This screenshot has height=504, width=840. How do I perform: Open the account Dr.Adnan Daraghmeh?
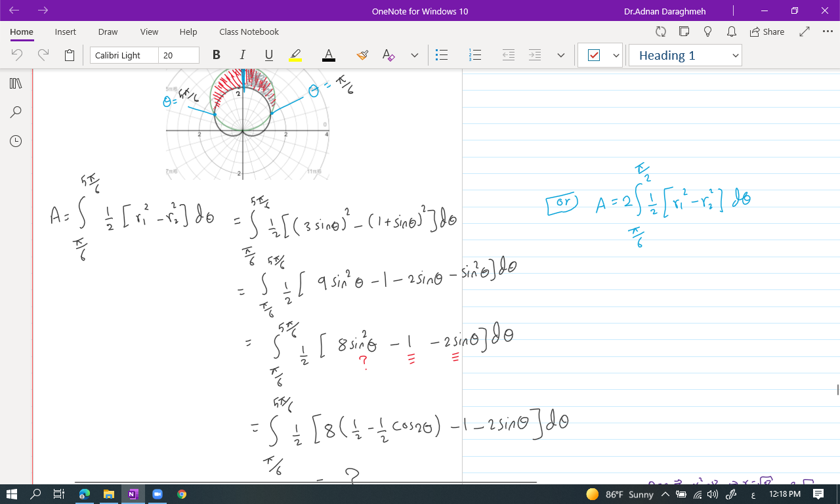(x=665, y=11)
